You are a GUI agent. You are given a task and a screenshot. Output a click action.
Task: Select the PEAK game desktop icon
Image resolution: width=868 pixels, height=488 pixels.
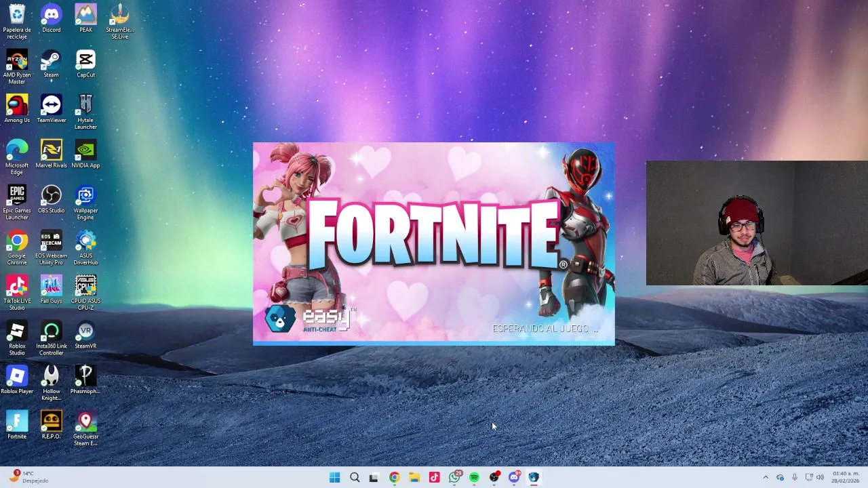(85, 18)
